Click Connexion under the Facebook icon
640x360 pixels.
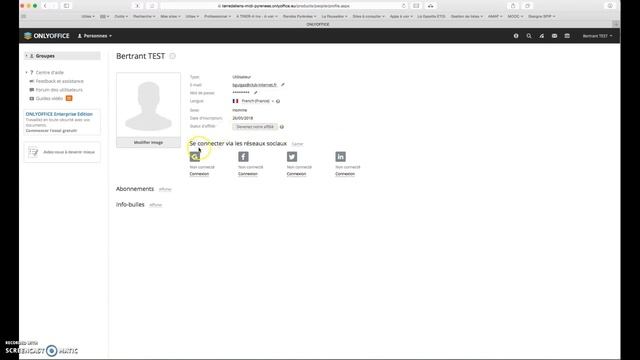coord(248,174)
